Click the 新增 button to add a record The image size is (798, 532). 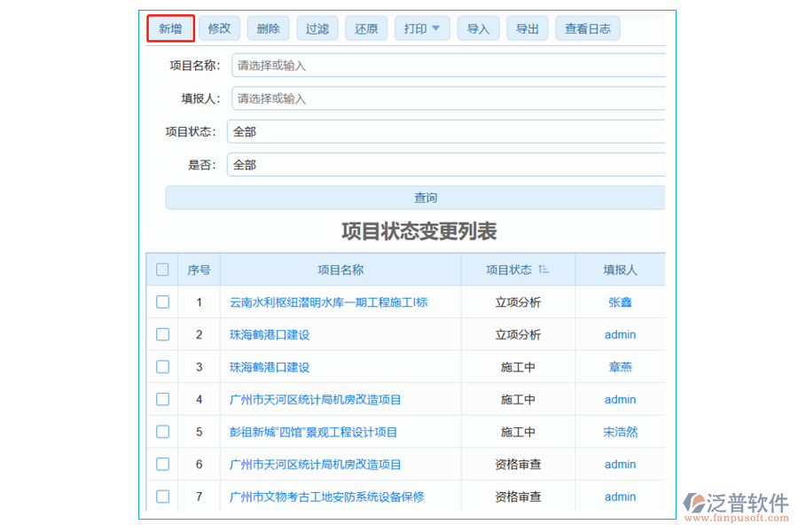(x=169, y=27)
